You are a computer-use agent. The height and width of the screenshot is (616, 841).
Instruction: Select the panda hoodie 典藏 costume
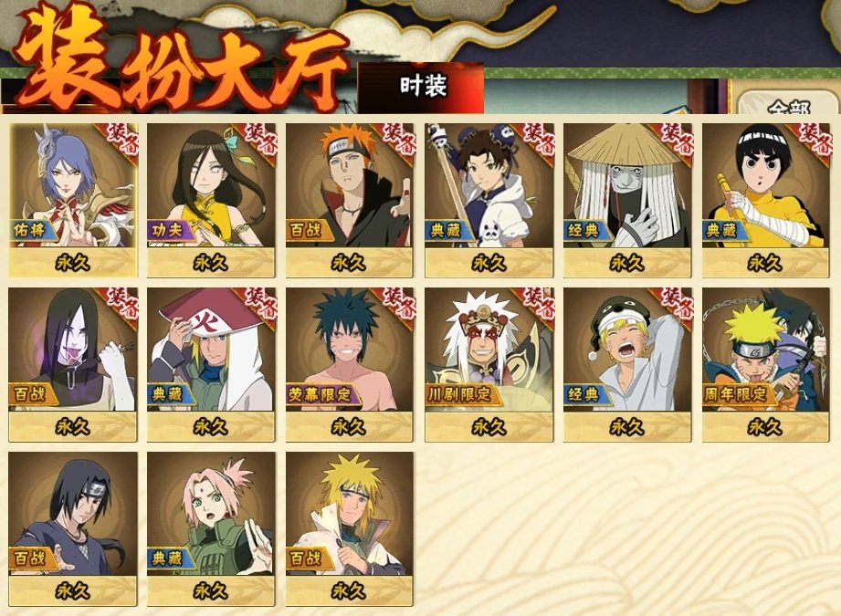pyautogui.click(x=489, y=201)
